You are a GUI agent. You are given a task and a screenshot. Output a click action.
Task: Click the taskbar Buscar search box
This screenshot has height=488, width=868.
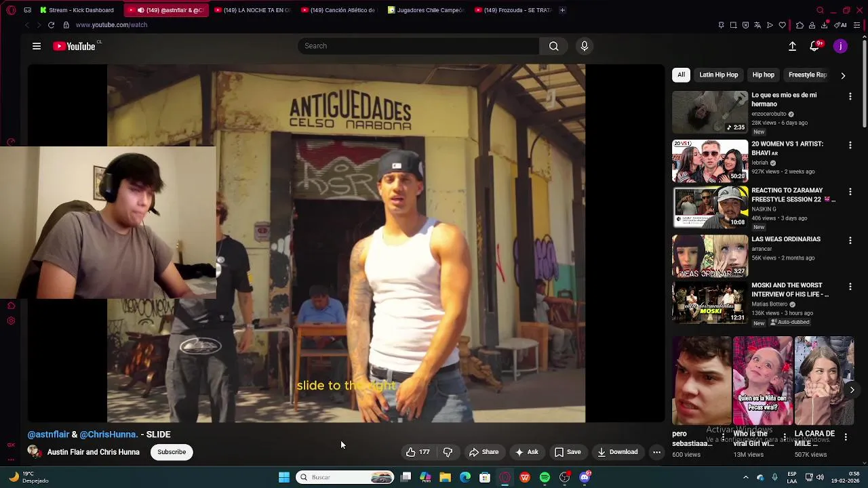[346, 477]
